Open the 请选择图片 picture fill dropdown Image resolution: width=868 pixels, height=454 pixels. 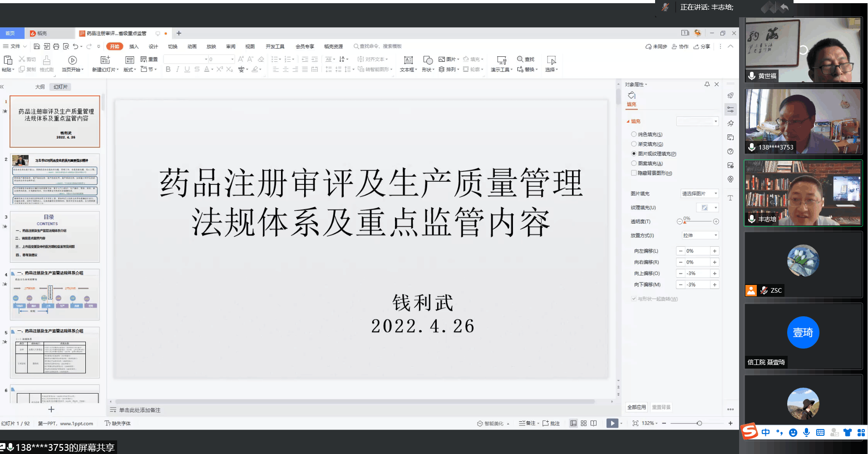tap(699, 194)
